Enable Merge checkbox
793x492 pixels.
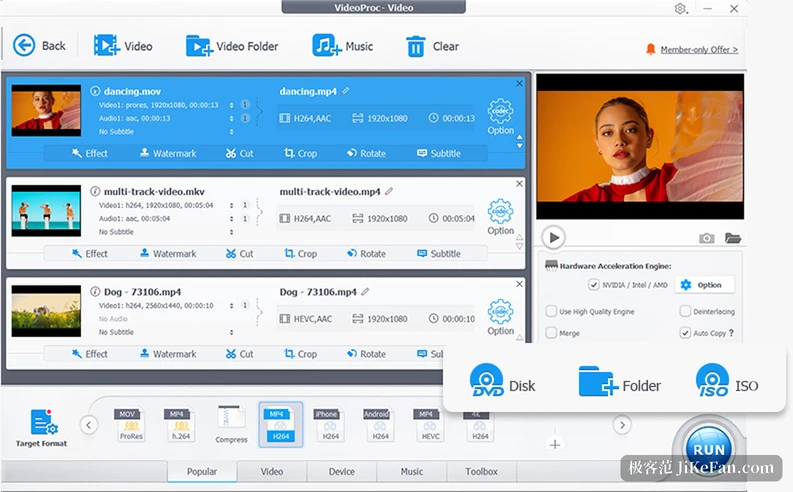point(551,333)
